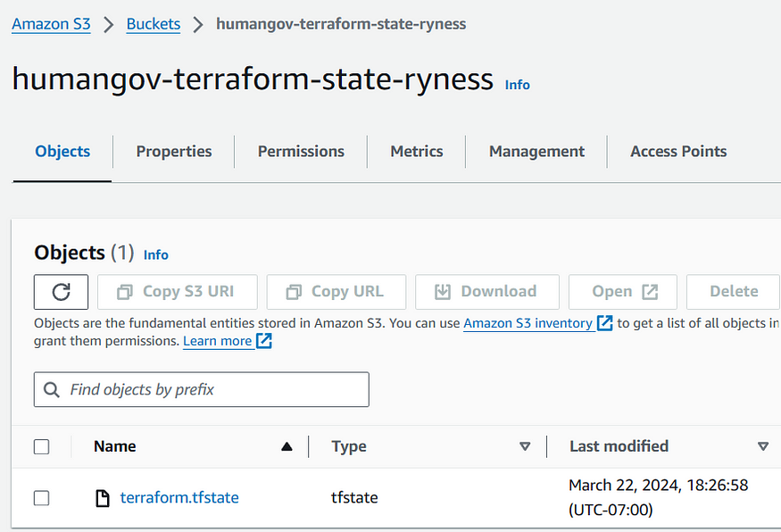Image resolution: width=781 pixels, height=532 pixels.
Task: Click the refresh objects icon button
Action: click(x=62, y=292)
